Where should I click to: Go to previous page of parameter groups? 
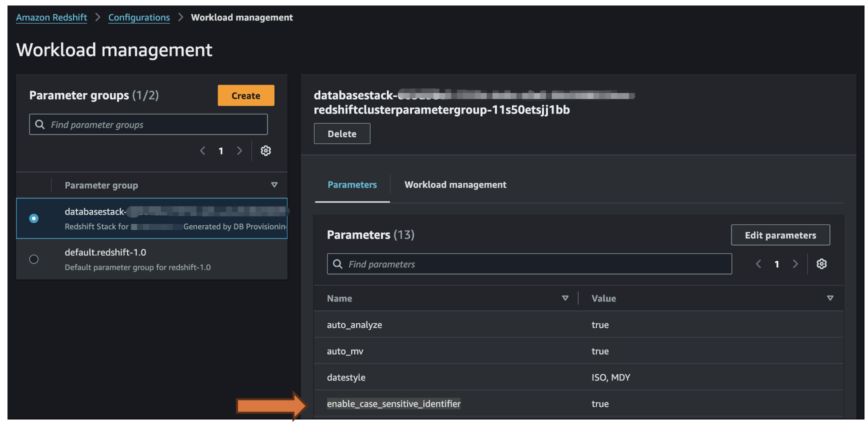pos(202,150)
